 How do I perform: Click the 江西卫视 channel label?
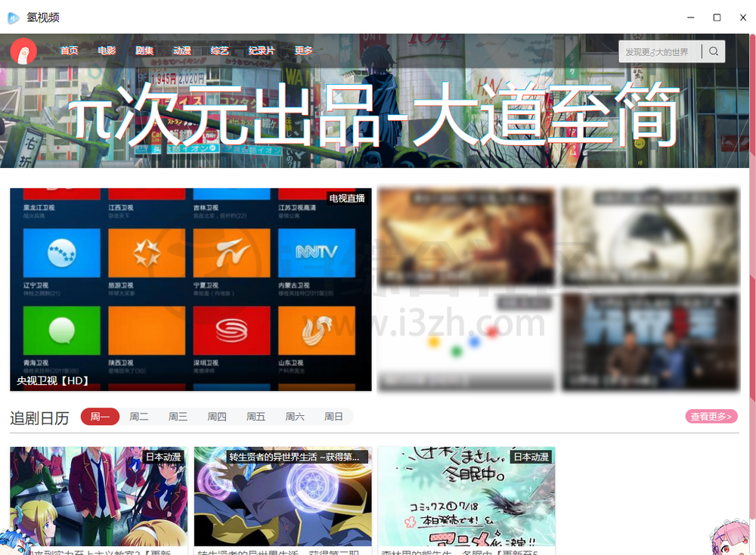click(x=121, y=208)
